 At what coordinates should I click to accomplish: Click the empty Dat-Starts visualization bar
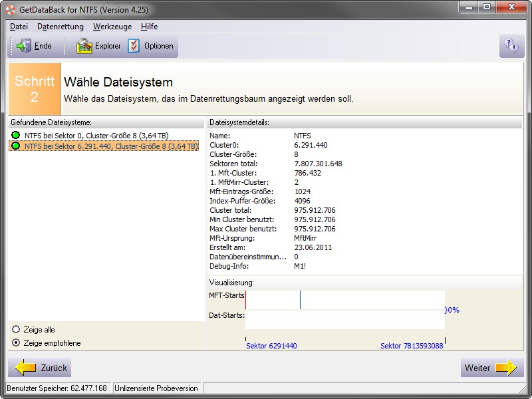coord(344,320)
